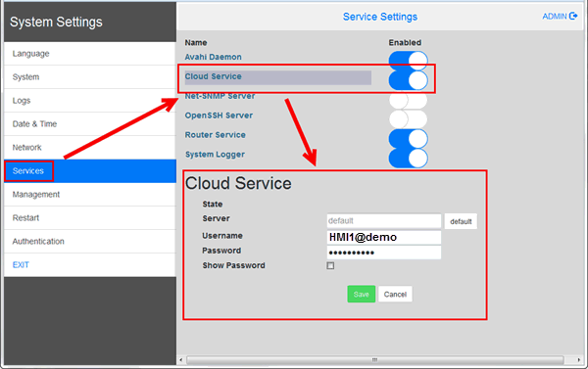Click the System Settings sidebar heading
The width and height of the screenshot is (588, 369).
tap(56, 23)
